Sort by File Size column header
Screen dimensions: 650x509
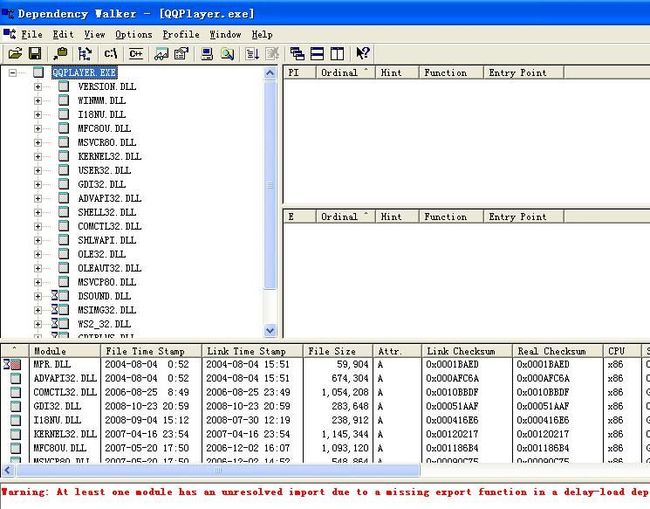[x=338, y=351]
